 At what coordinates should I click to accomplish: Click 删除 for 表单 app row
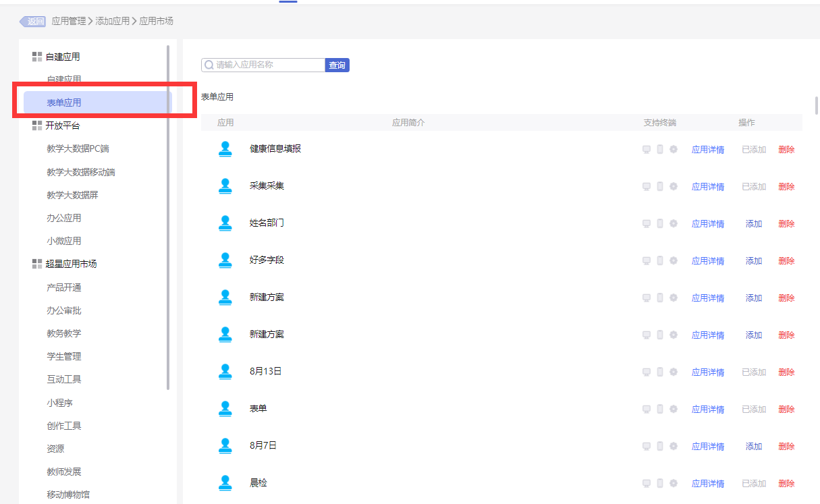click(x=786, y=410)
